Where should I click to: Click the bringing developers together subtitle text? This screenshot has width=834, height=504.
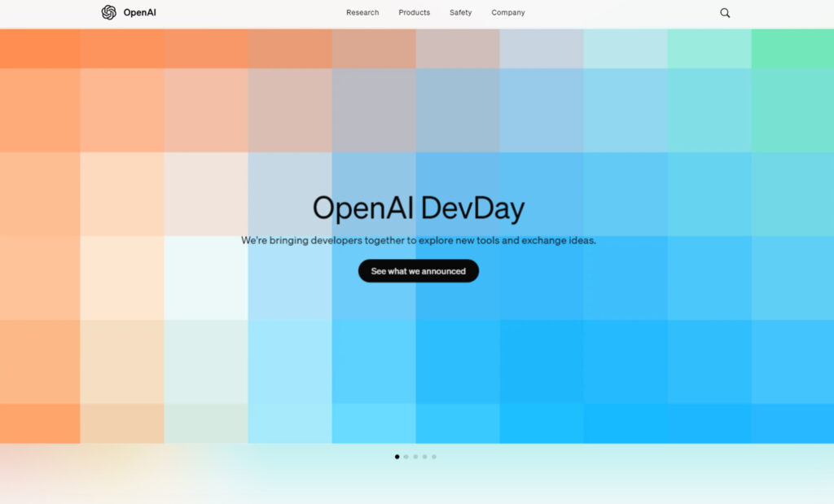tap(419, 241)
